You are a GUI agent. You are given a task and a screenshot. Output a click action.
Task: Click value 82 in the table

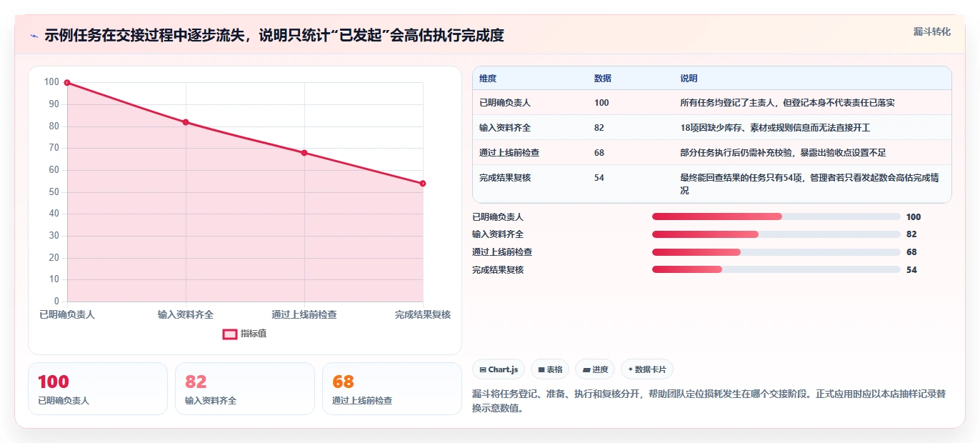point(599,128)
